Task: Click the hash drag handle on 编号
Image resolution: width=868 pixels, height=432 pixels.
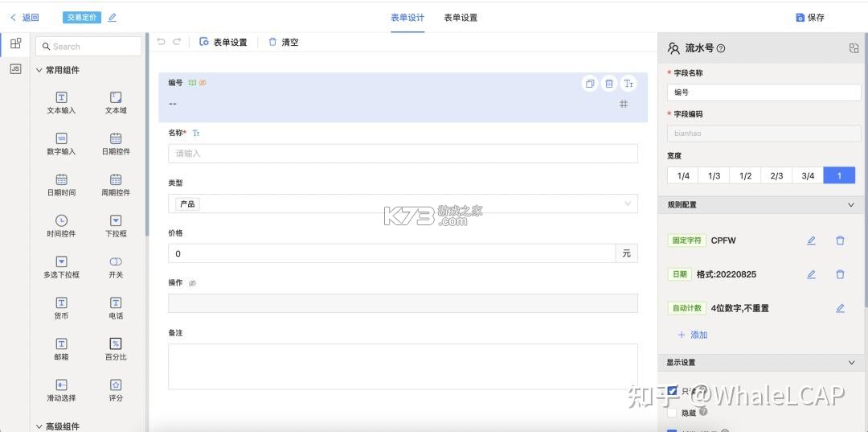Action: (624, 104)
